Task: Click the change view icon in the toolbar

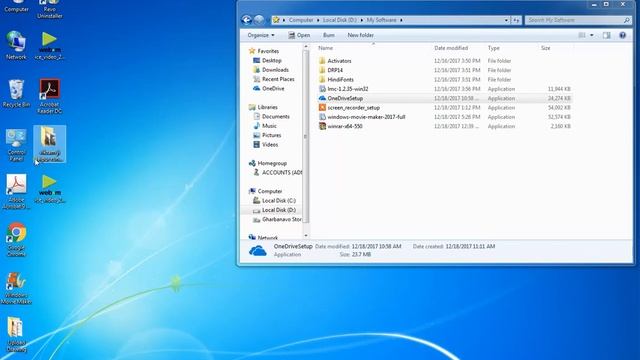Action: (582, 35)
